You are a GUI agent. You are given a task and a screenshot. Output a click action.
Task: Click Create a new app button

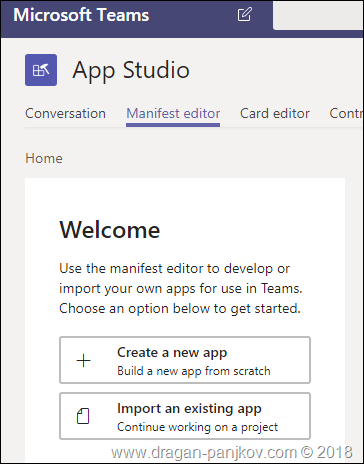pos(185,360)
